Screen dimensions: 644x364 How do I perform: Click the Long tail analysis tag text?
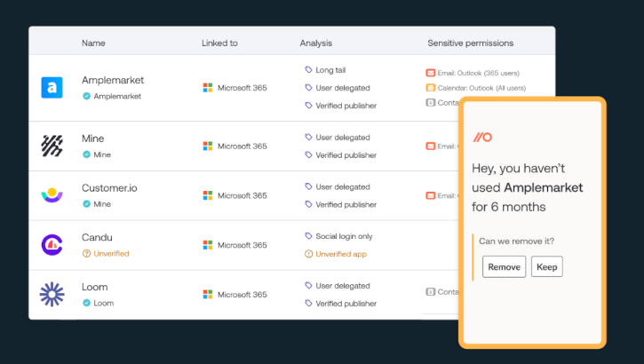(x=330, y=70)
